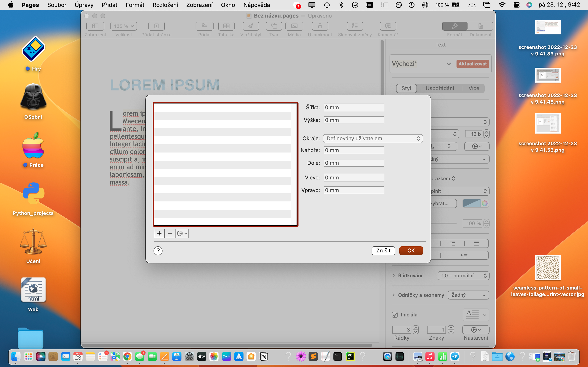
Task: Click the Tabulka table toolbar icon
Action: 226,26
